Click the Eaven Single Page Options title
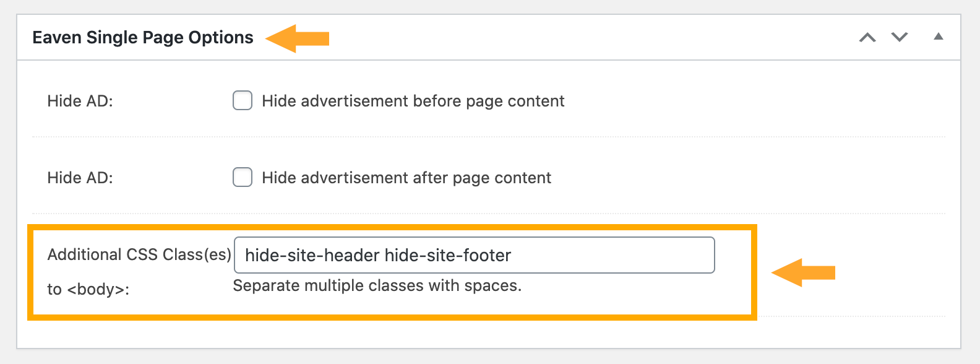The image size is (980, 364). [x=142, y=37]
